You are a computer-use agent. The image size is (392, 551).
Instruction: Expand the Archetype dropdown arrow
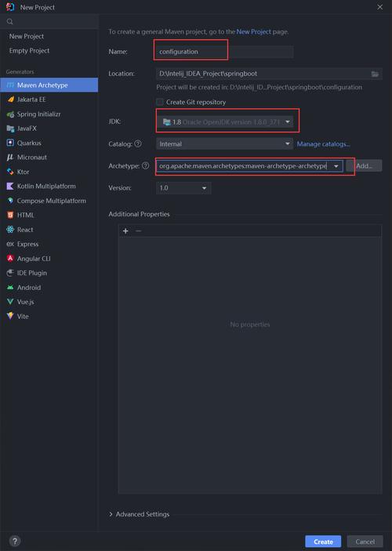click(x=336, y=166)
